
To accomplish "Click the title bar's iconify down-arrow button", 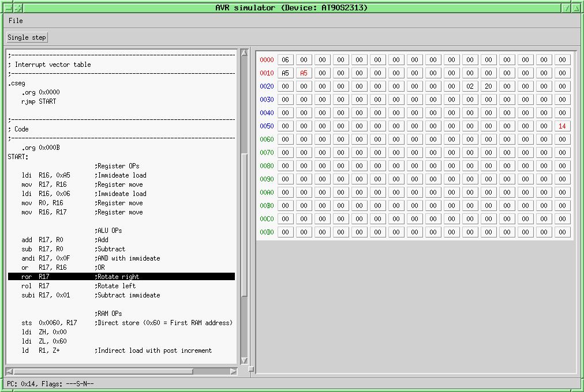I will point(566,8).
